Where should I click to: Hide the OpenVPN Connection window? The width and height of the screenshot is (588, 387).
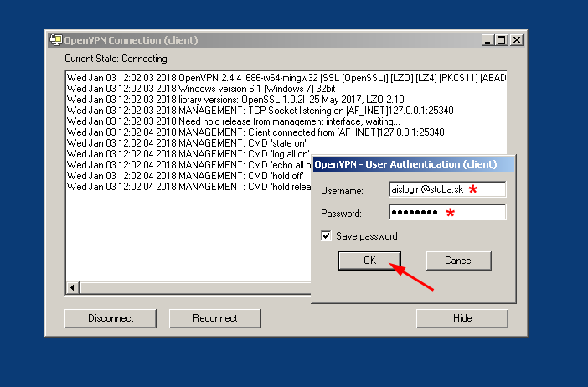[462, 318]
